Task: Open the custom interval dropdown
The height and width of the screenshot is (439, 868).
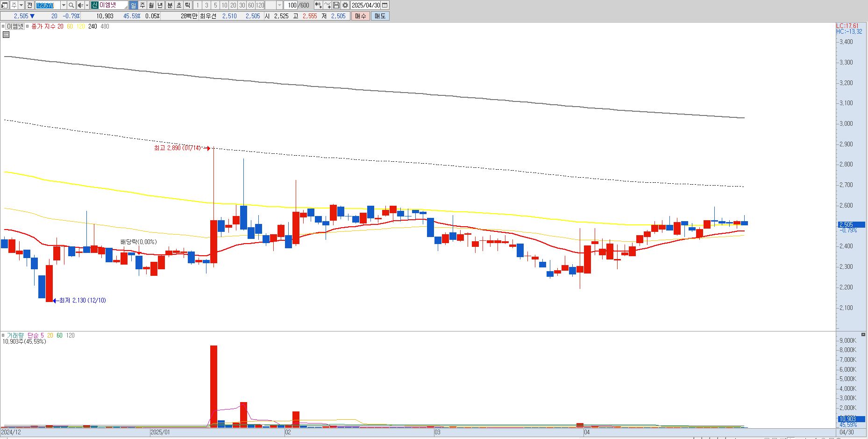Action: (280, 5)
